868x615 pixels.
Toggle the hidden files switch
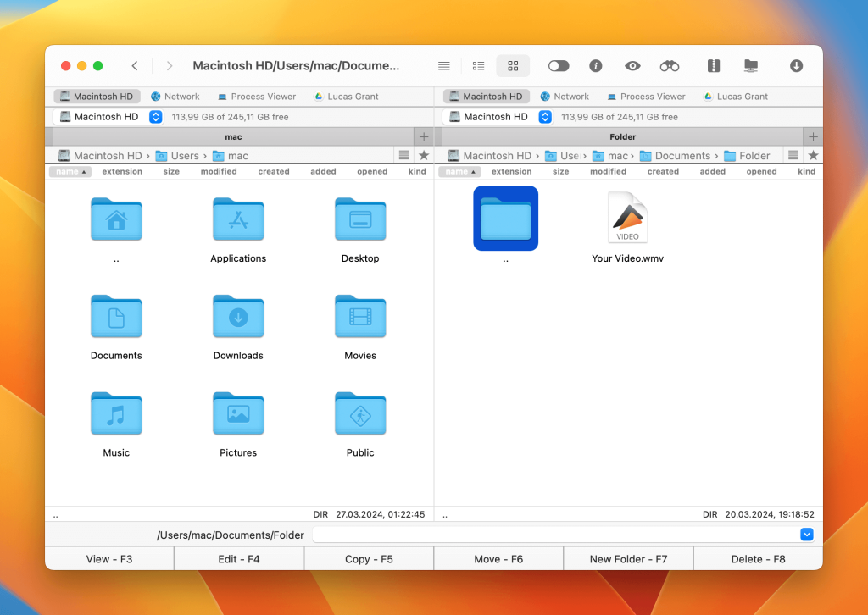[x=559, y=66]
